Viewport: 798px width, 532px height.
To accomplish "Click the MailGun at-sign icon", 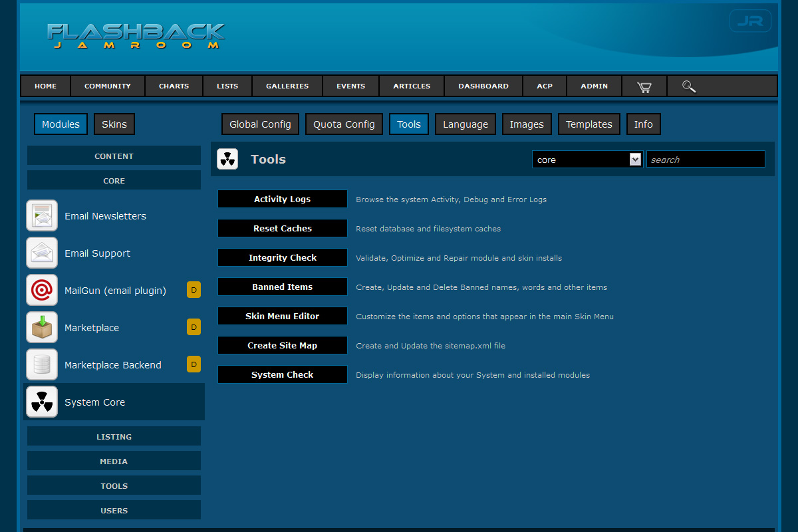I will (42, 291).
